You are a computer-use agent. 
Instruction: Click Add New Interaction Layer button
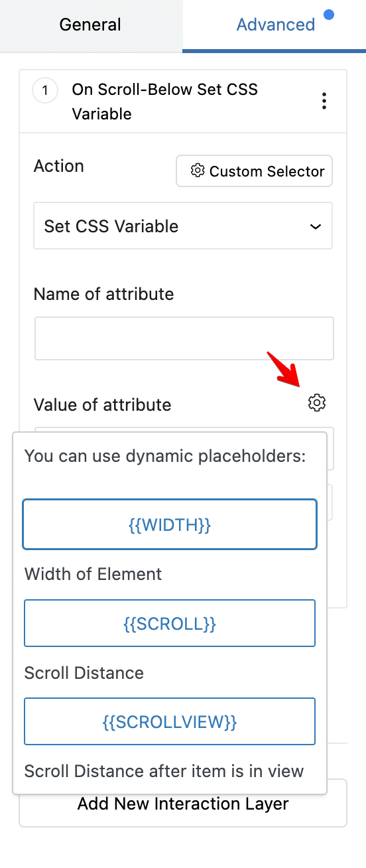(183, 804)
